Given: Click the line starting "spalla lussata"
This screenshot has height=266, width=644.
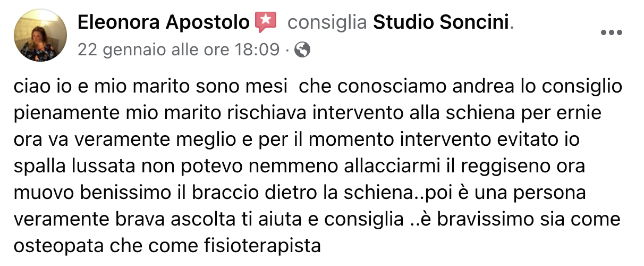Looking at the screenshot, I should [x=299, y=167].
